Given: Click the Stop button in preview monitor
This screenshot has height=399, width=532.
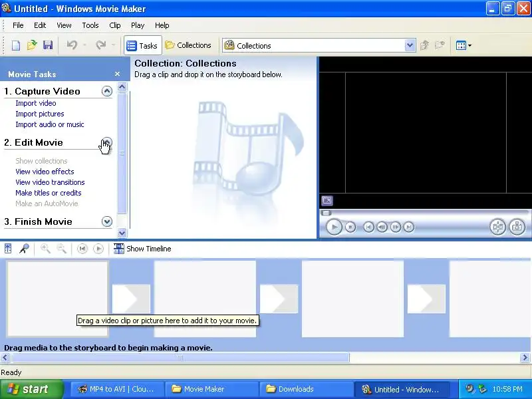Looking at the screenshot, I should (x=350, y=227).
